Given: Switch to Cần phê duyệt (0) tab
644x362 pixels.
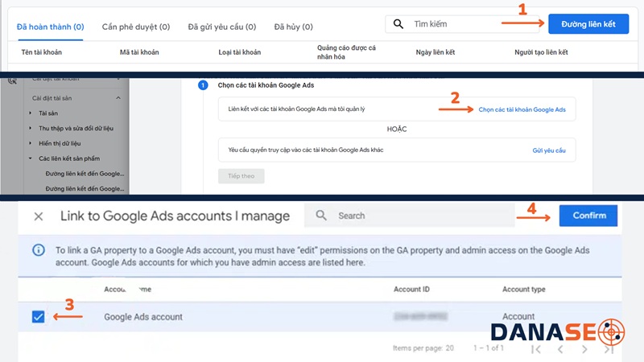Looking at the screenshot, I should coord(136,27).
